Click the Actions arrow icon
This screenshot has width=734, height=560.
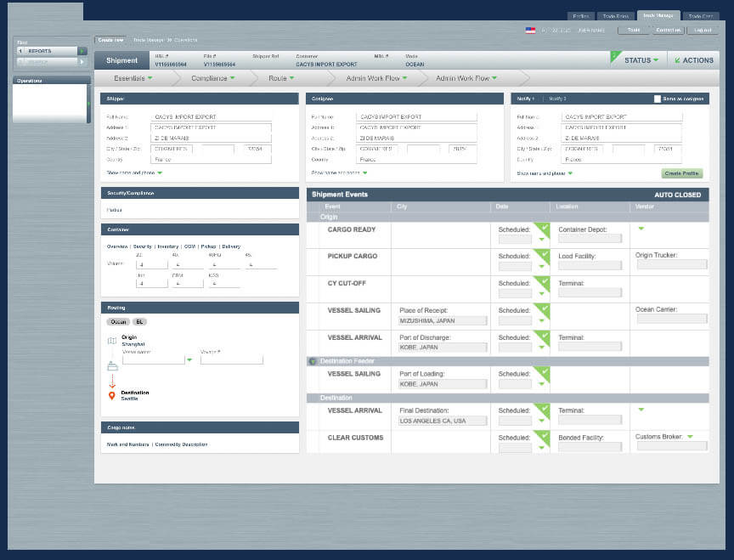point(676,60)
